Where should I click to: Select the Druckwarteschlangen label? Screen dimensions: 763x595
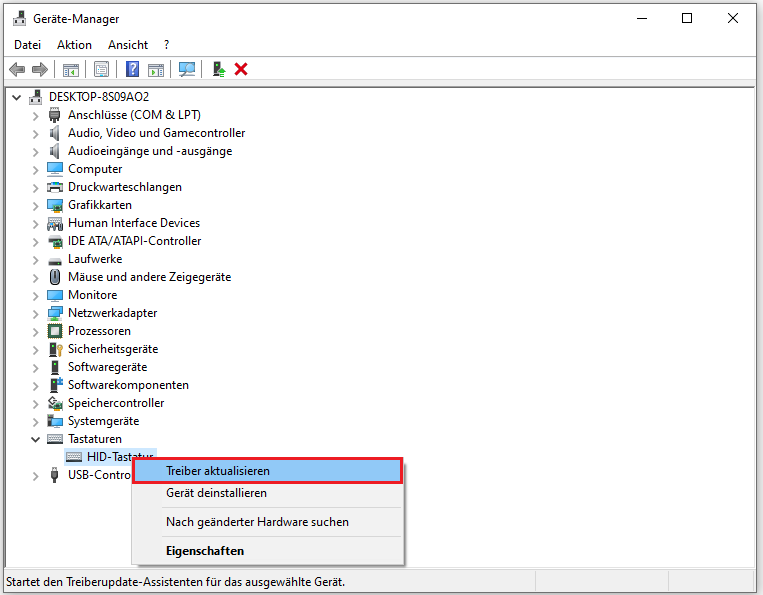pyautogui.click(x=125, y=187)
